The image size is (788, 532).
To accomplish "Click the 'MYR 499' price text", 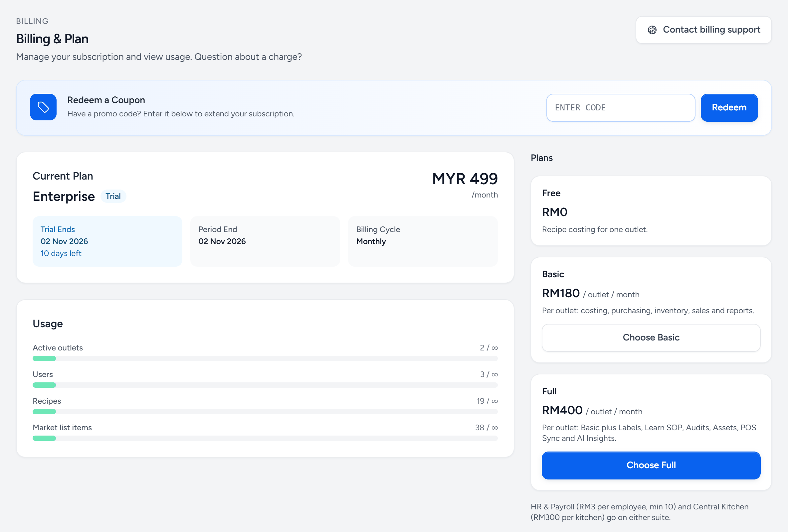I will (465, 179).
